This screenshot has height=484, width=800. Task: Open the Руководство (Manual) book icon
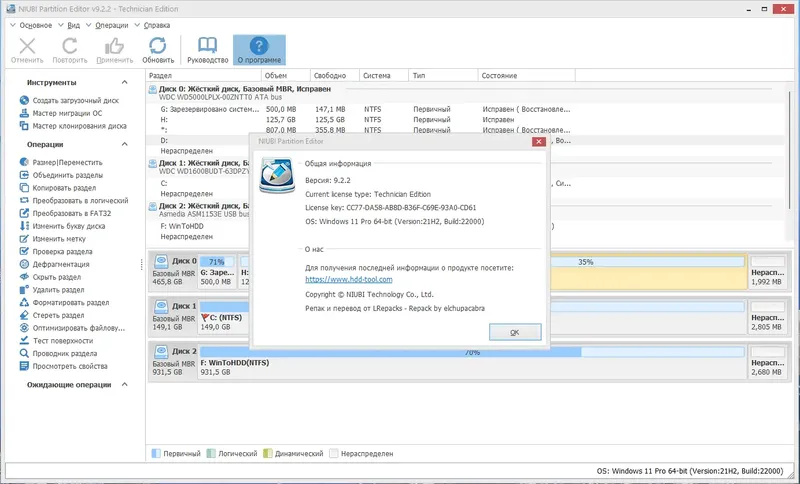click(x=208, y=45)
